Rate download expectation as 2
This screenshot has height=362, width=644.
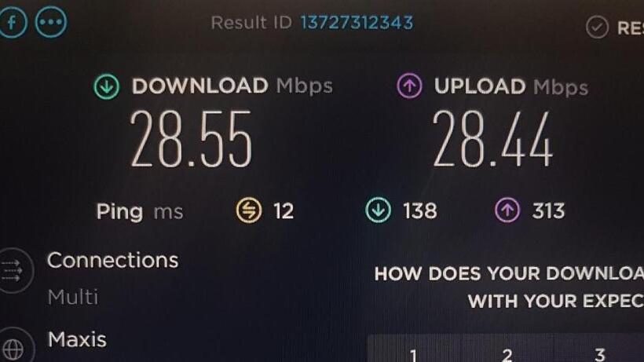pyautogui.click(x=507, y=355)
